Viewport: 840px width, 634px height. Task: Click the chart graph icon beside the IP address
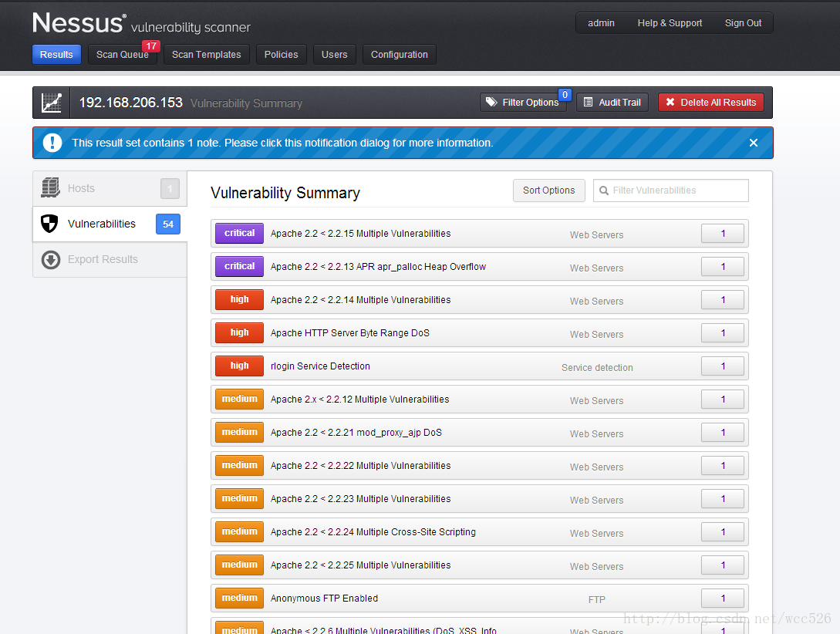point(52,103)
